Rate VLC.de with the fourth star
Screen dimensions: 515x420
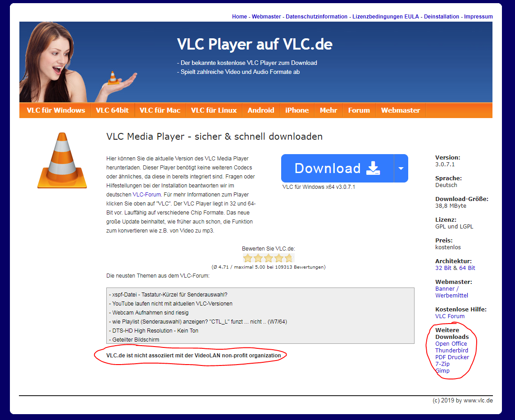(x=279, y=258)
